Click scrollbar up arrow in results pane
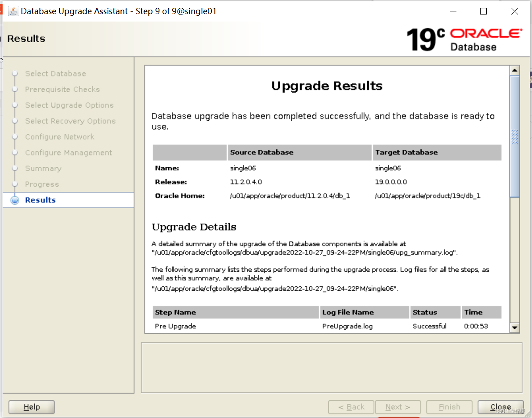The width and height of the screenshot is (532, 418). (x=514, y=71)
